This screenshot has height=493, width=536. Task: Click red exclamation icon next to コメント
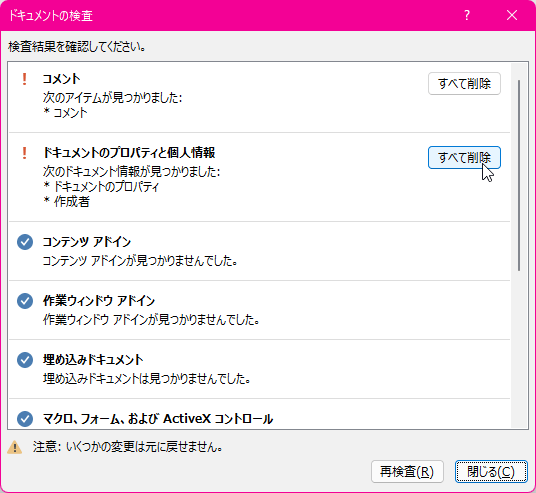click(x=24, y=79)
